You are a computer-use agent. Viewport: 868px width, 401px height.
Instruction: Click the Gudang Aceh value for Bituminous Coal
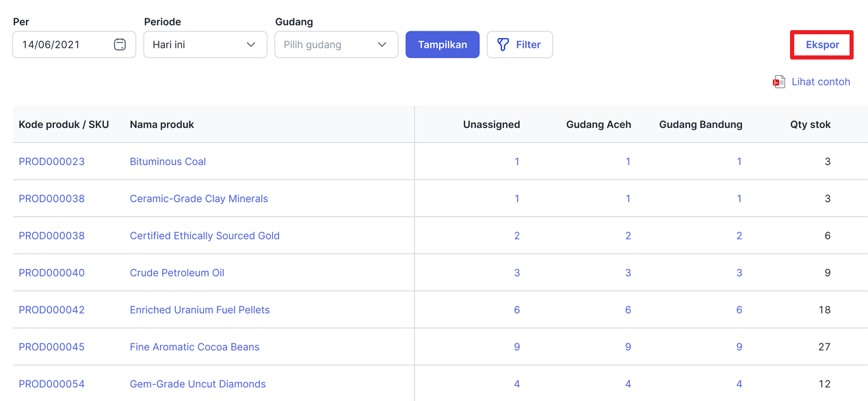[628, 161]
